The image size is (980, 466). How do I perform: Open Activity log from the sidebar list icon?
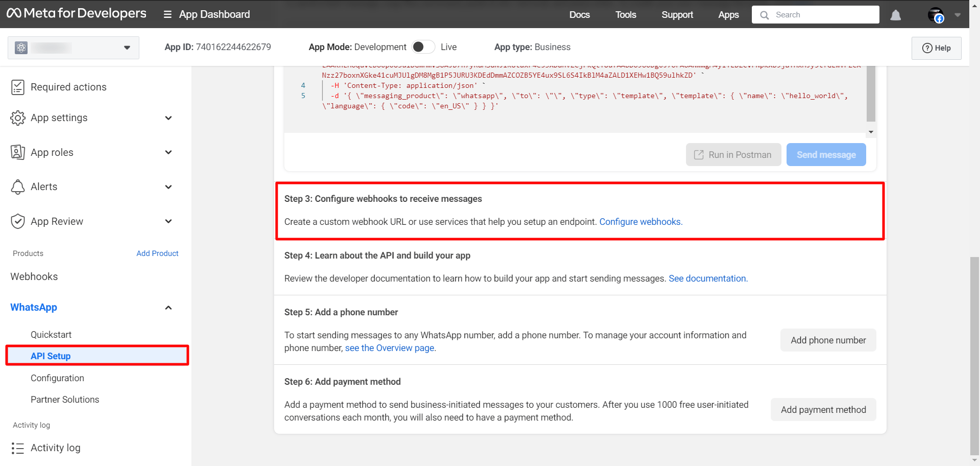click(x=18, y=448)
